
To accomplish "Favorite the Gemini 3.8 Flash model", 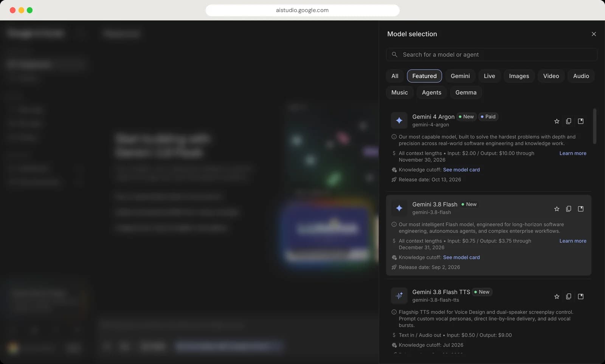I will tap(557, 209).
